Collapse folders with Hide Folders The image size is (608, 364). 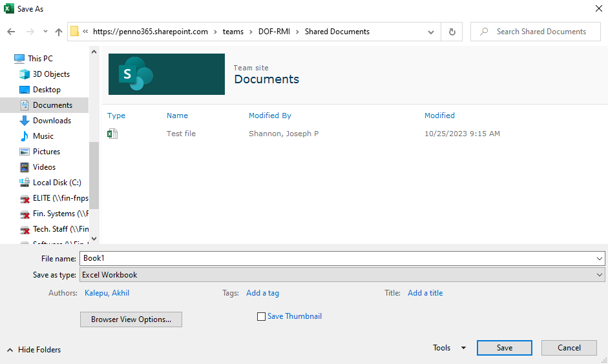[34, 350]
